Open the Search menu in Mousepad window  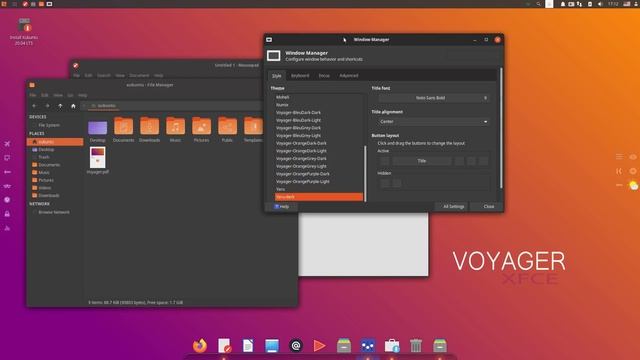[104, 76]
